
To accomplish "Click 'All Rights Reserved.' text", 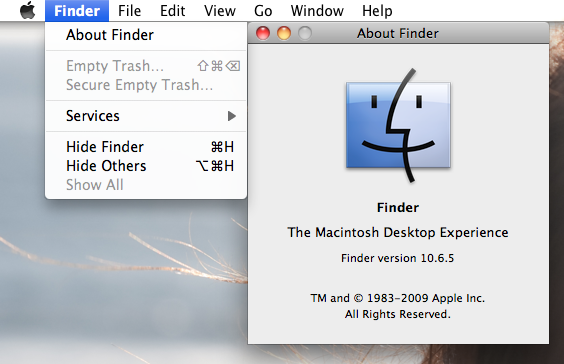I will pyautogui.click(x=398, y=314).
